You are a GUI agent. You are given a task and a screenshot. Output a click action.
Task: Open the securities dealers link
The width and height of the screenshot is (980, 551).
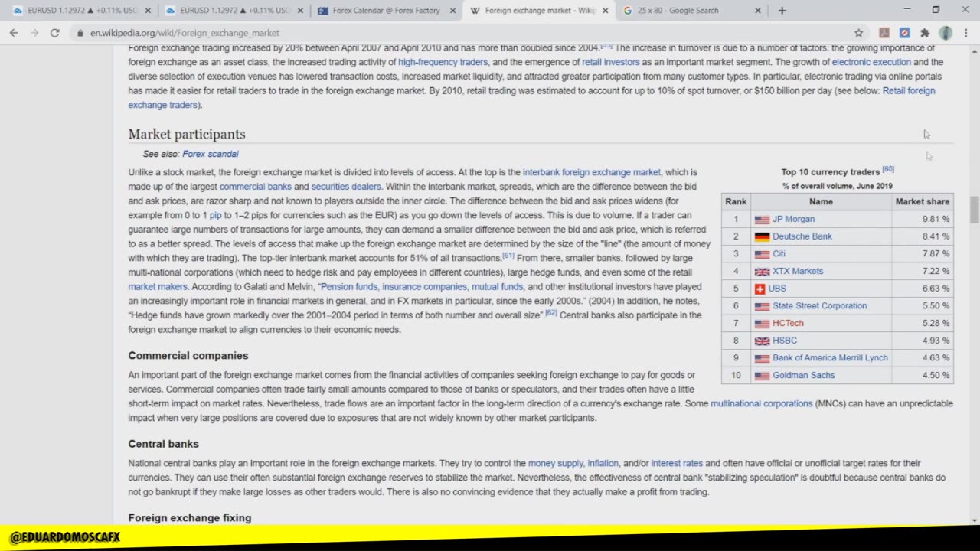click(345, 187)
